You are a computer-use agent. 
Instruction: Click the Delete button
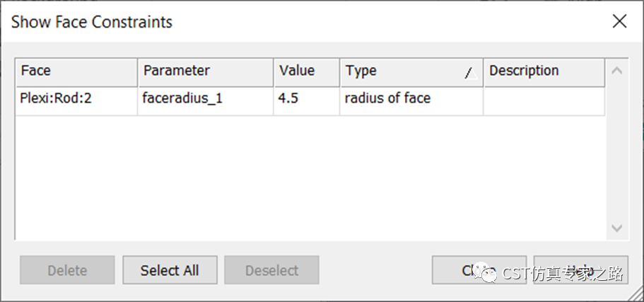coord(67,270)
